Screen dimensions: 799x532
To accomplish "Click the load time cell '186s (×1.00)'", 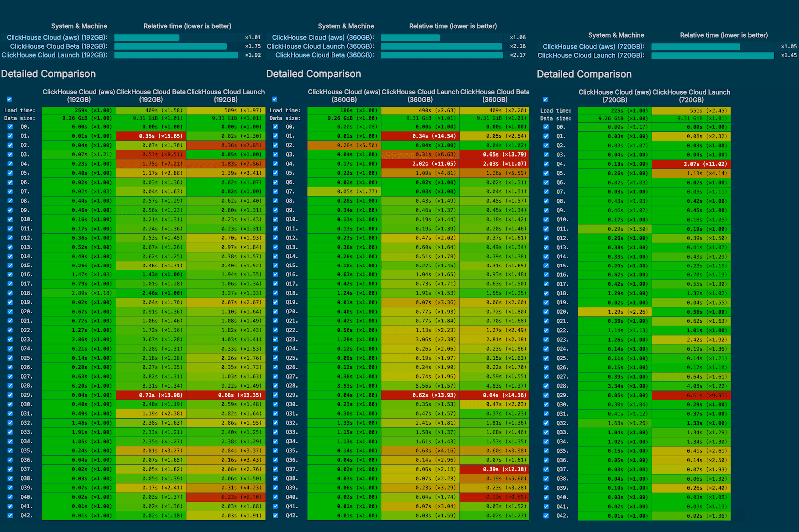I will [x=344, y=110].
